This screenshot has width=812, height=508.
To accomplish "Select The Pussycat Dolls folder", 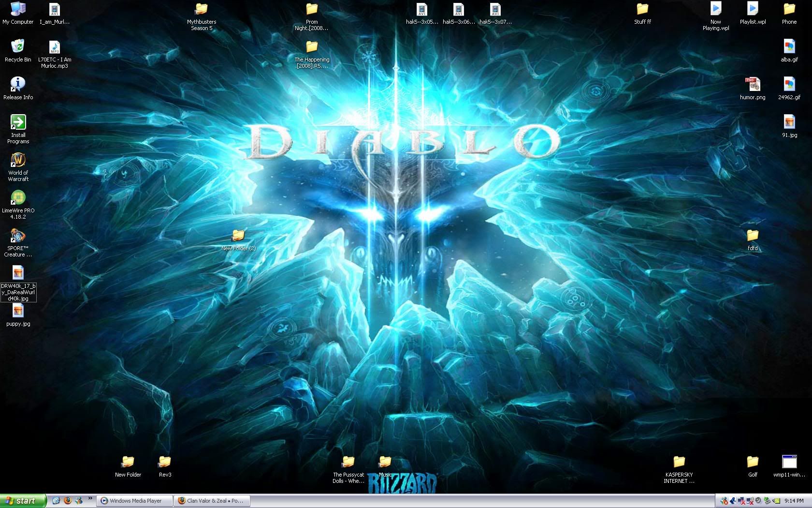I will click(348, 469).
